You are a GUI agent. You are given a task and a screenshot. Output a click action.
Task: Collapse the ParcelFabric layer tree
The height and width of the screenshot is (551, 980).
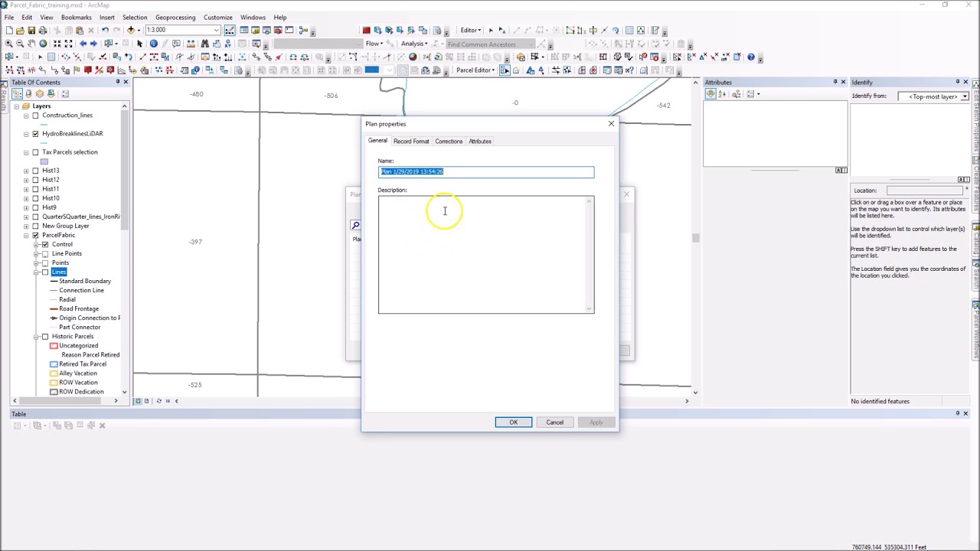click(26, 234)
